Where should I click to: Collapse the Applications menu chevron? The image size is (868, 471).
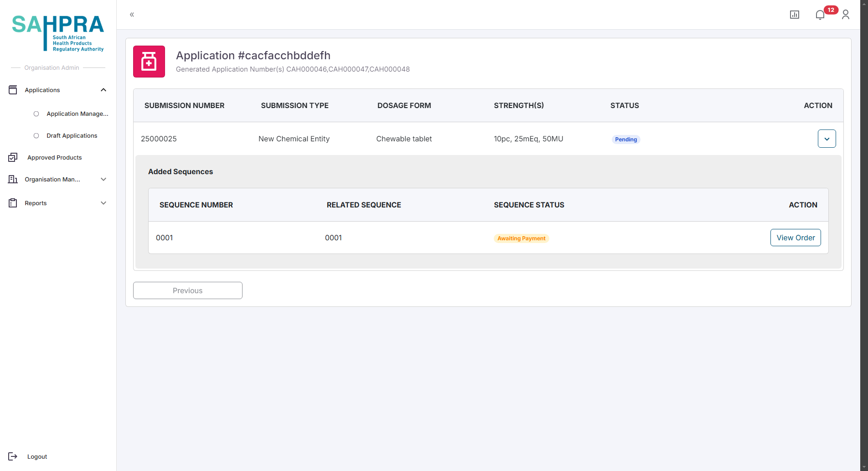tap(103, 90)
